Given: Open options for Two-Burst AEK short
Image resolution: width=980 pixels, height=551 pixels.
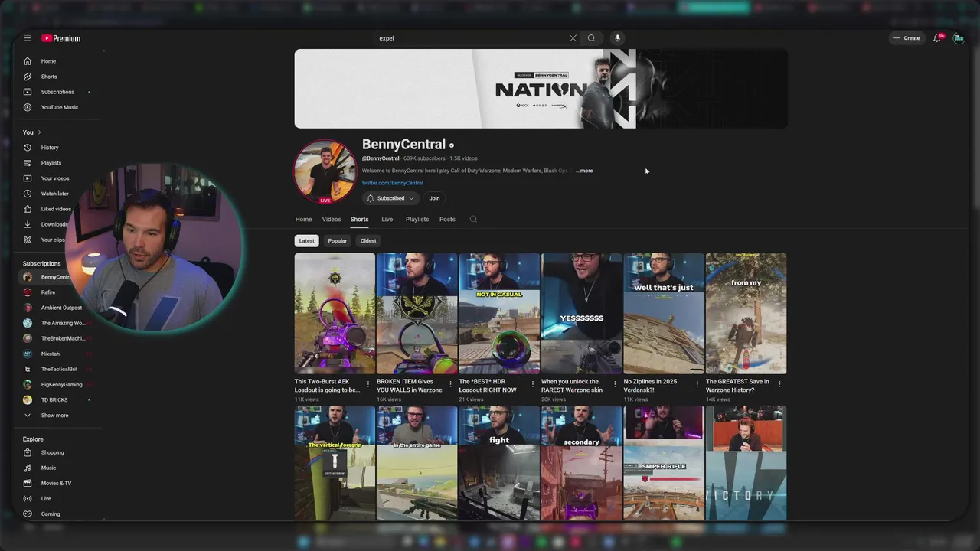Looking at the screenshot, I should coord(368,384).
